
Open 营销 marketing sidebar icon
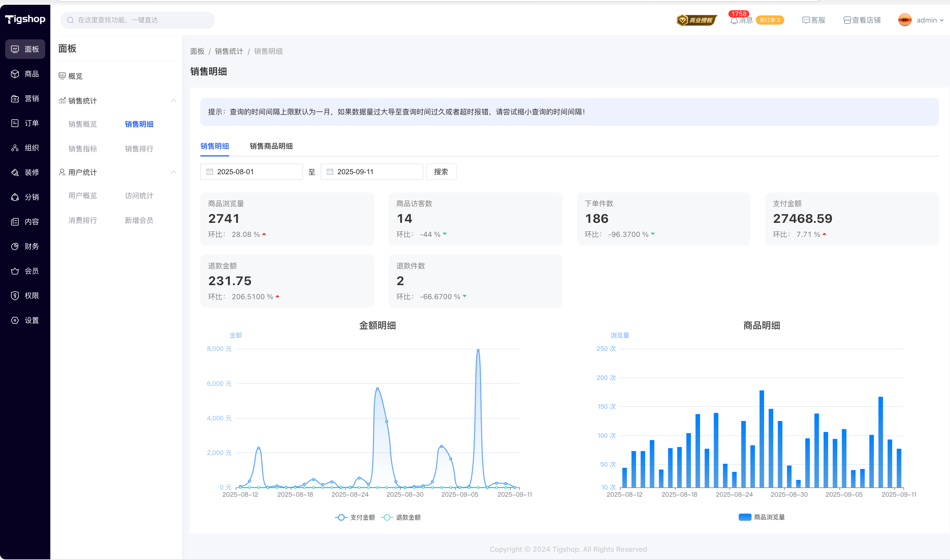coord(15,99)
